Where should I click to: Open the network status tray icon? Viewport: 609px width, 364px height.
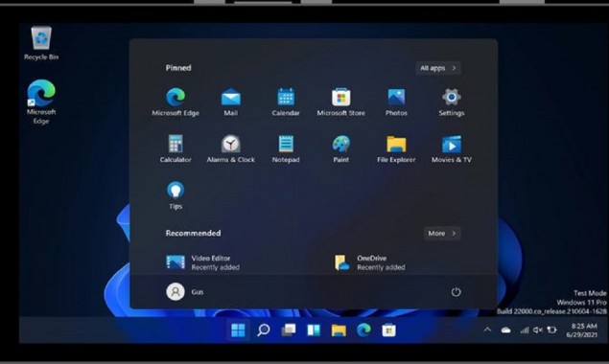point(525,330)
